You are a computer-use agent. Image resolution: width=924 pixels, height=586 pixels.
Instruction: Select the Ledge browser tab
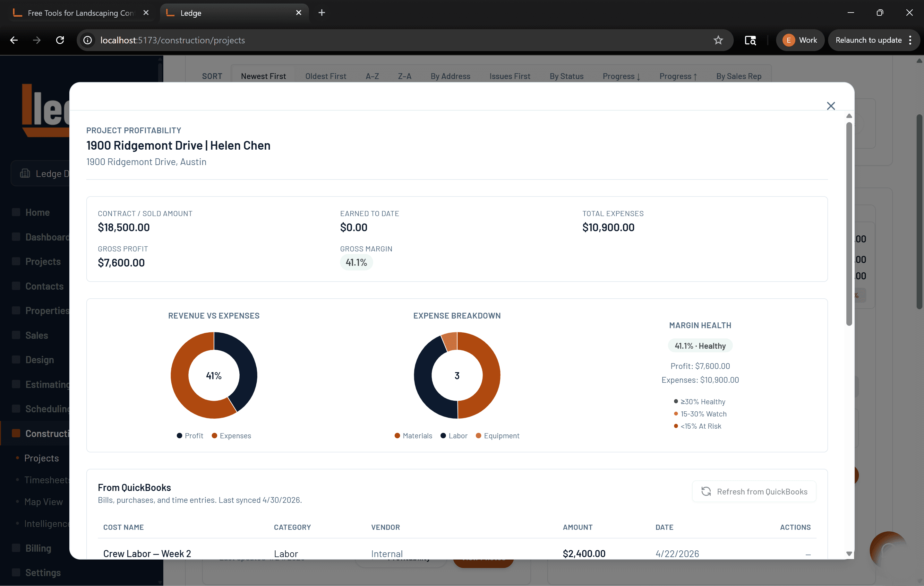[234, 13]
